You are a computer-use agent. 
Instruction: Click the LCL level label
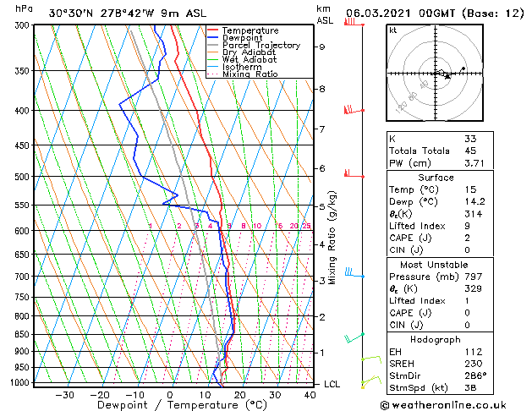tap(332, 384)
